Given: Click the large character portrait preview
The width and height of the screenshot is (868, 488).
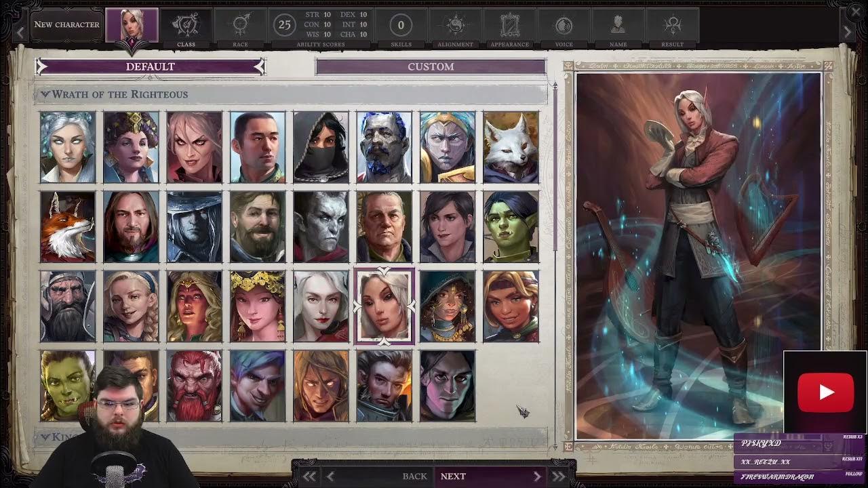Looking at the screenshot, I should click(x=698, y=256).
